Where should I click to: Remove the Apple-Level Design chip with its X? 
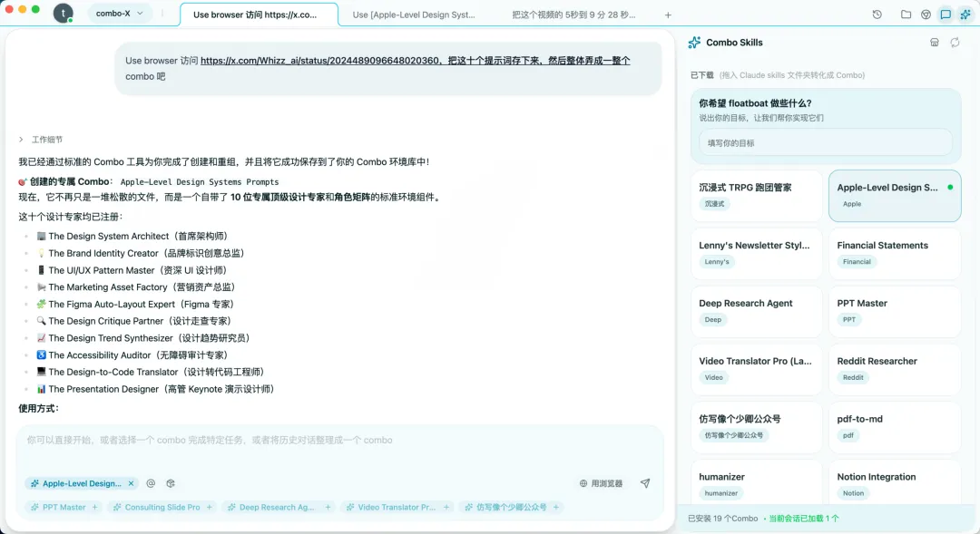coord(132,483)
